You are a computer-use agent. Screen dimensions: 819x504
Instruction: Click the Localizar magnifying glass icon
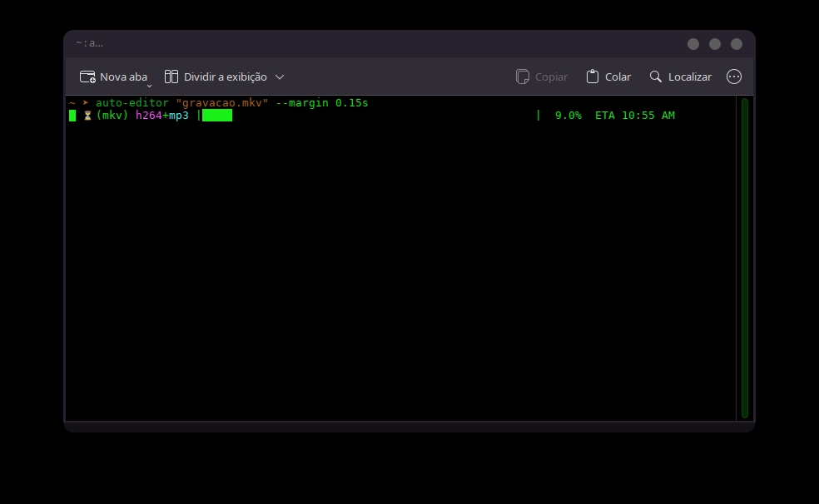pos(656,77)
